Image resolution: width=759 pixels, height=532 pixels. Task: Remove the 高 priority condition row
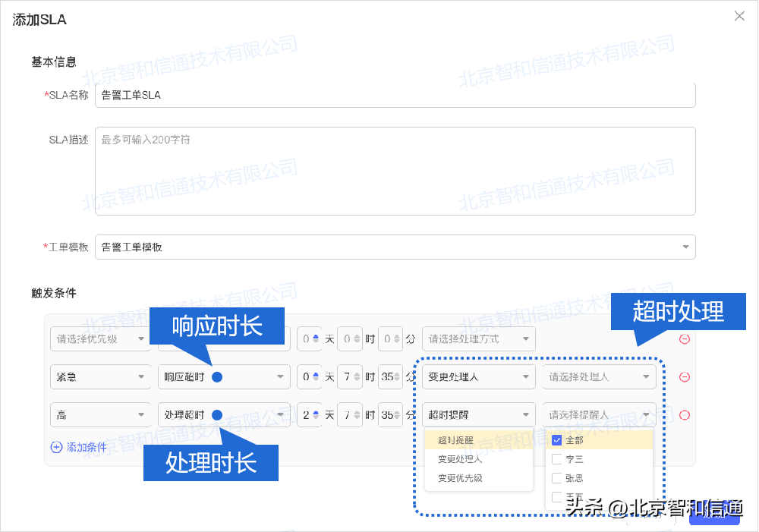(685, 414)
